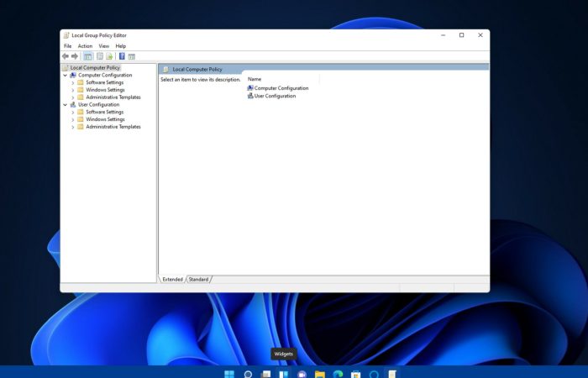Launch Microsoft Edge from the taskbar
The height and width of the screenshot is (378, 588).
click(x=338, y=374)
